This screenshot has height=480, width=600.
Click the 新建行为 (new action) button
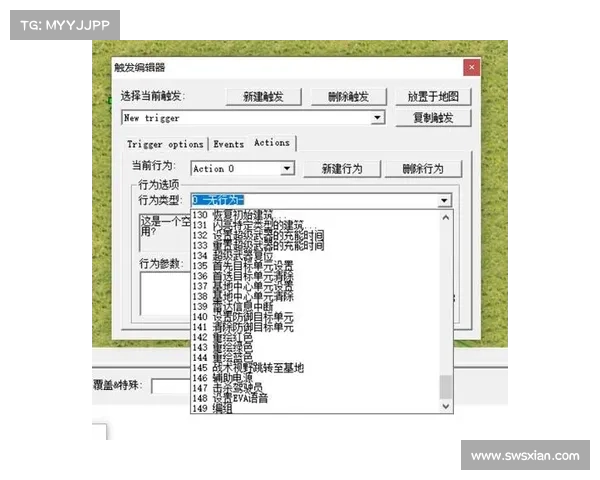pyautogui.click(x=342, y=168)
